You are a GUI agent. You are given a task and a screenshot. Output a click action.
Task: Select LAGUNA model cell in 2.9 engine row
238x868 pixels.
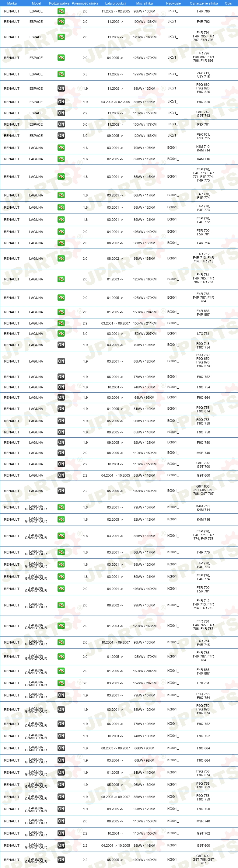tap(36, 323)
